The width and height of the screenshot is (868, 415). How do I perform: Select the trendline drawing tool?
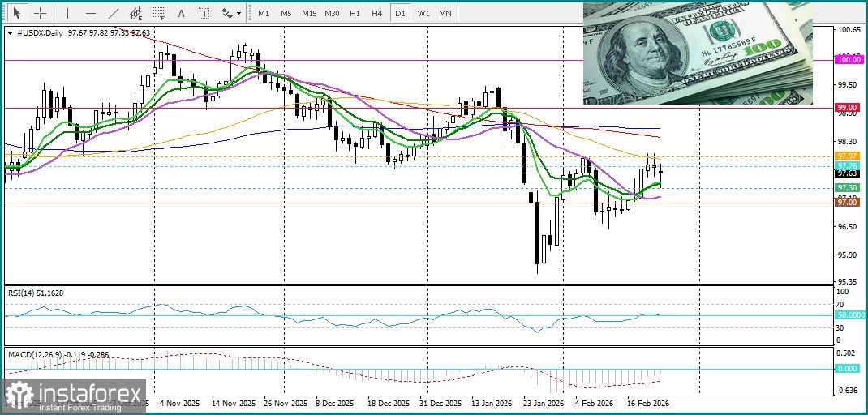pos(113,14)
